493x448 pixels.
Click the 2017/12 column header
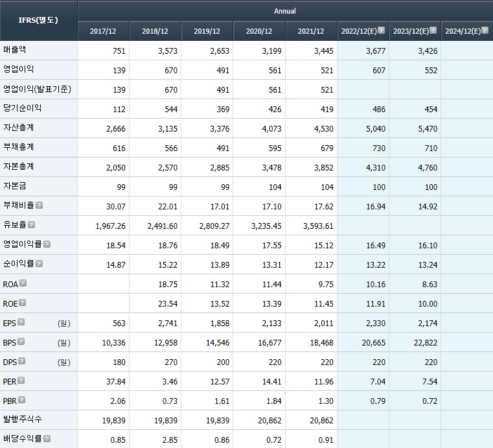[x=103, y=31]
